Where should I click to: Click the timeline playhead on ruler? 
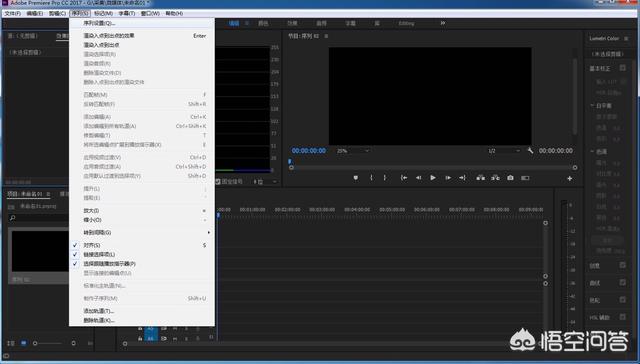point(218,215)
